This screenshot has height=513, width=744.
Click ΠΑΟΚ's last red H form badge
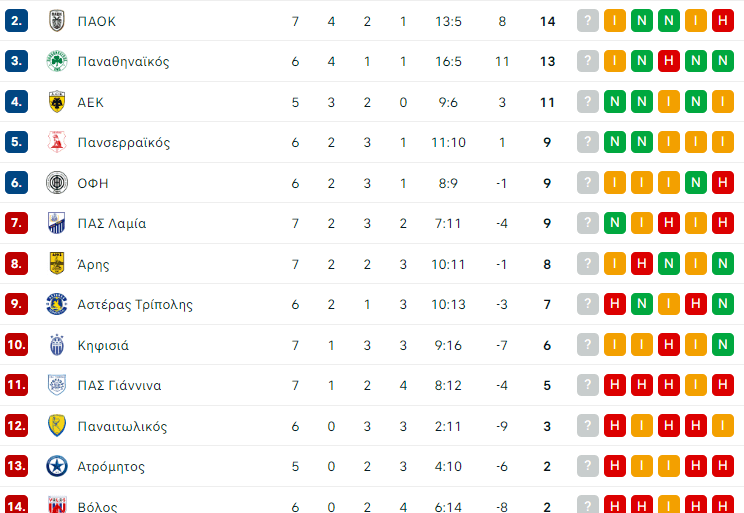tap(722, 21)
